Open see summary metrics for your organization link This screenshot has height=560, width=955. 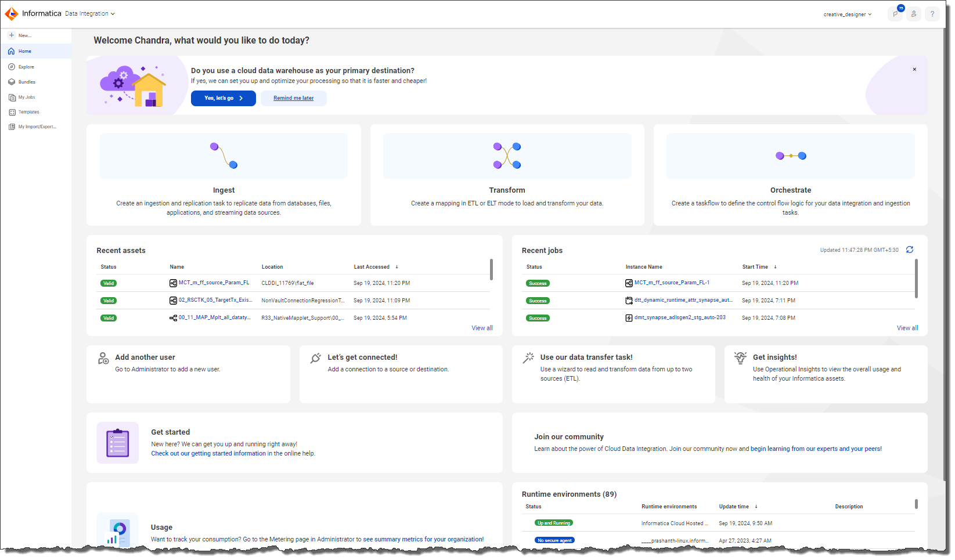423,539
